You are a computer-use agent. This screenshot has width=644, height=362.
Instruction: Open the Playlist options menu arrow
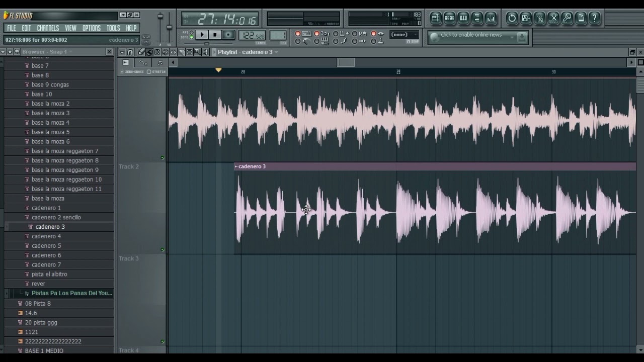coord(122,52)
